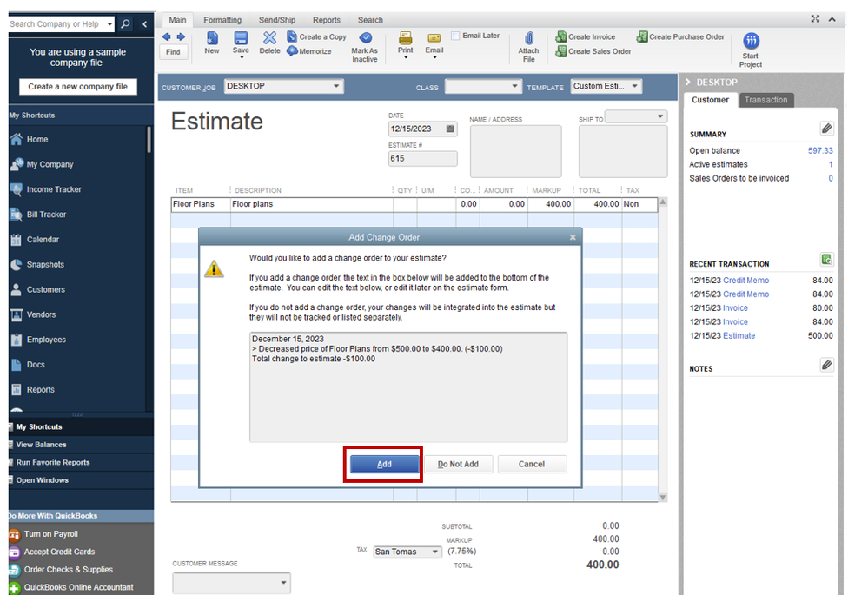The height and width of the screenshot is (595, 868).
Task: Collapse the left sidebar with the arrow icon
Action: point(144,23)
